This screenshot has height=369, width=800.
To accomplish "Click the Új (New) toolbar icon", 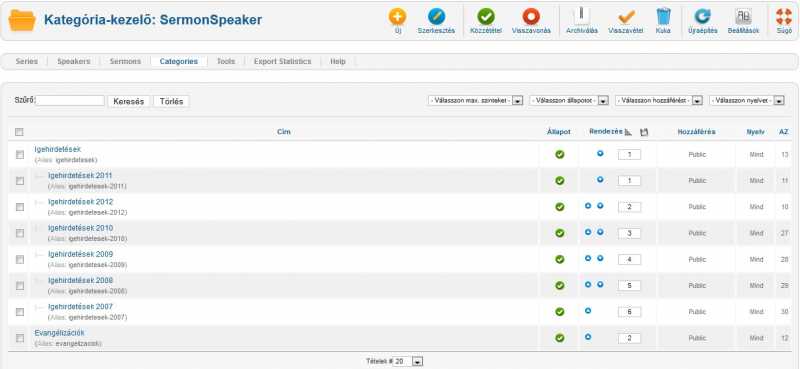I will tap(397, 17).
